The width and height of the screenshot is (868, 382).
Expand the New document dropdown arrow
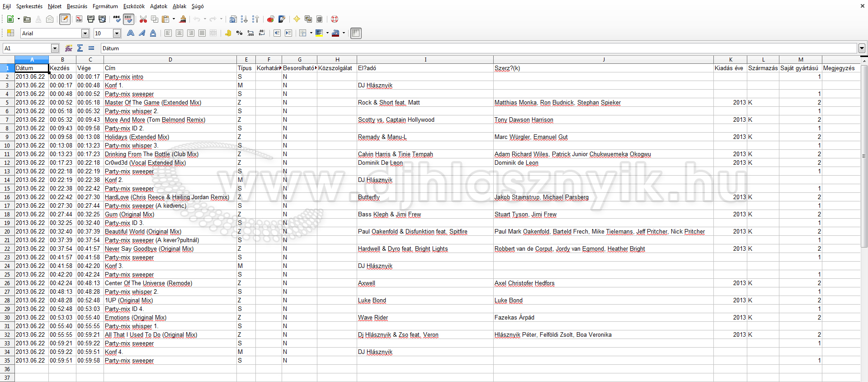click(x=19, y=19)
